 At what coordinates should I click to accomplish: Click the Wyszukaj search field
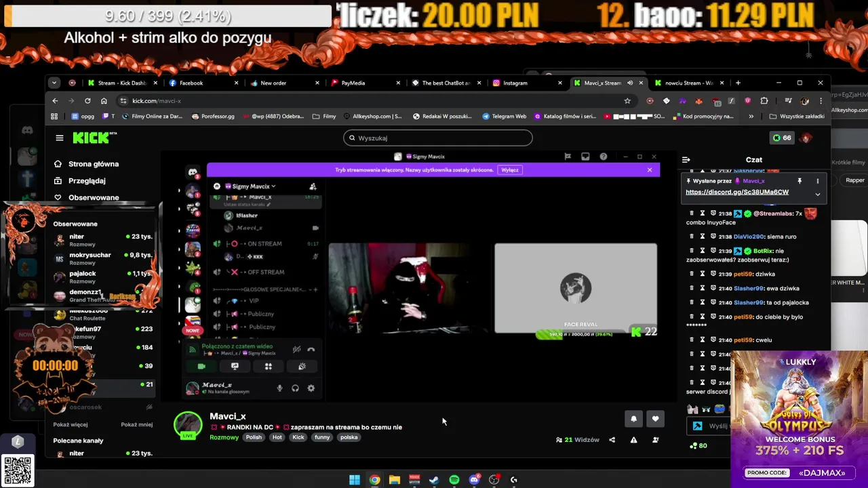pos(437,138)
